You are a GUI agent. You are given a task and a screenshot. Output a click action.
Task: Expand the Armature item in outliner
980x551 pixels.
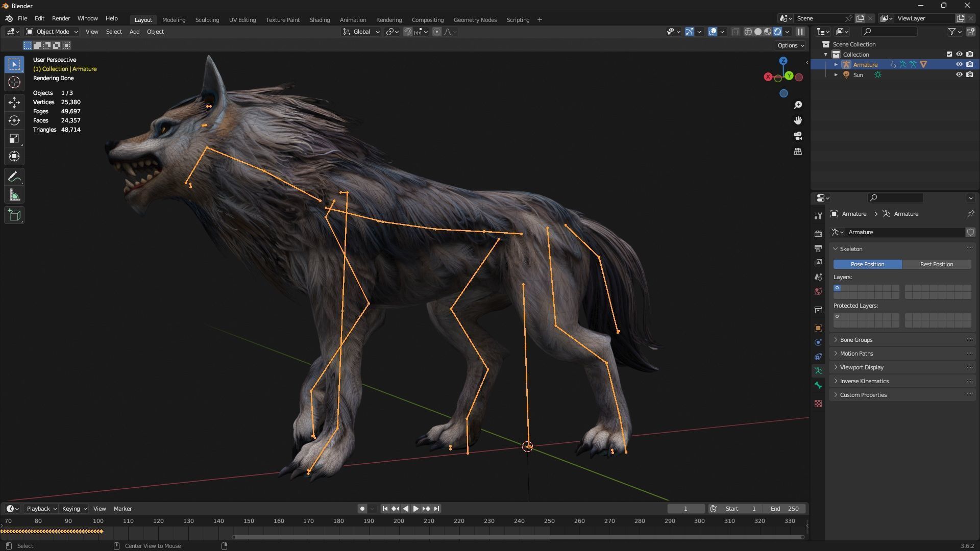click(x=836, y=64)
